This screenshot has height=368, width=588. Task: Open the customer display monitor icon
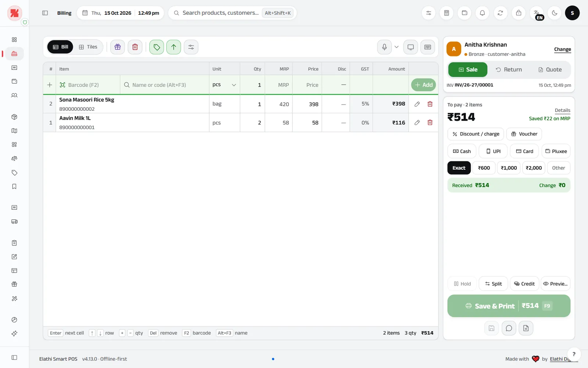410,47
